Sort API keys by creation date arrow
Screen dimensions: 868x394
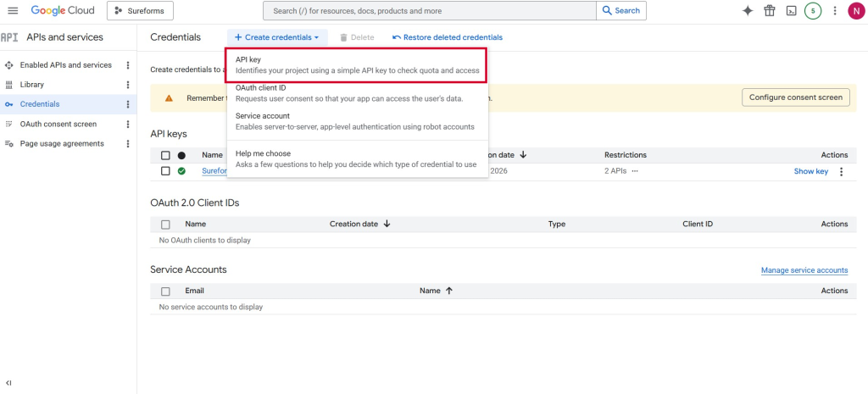click(x=523, y=155)
